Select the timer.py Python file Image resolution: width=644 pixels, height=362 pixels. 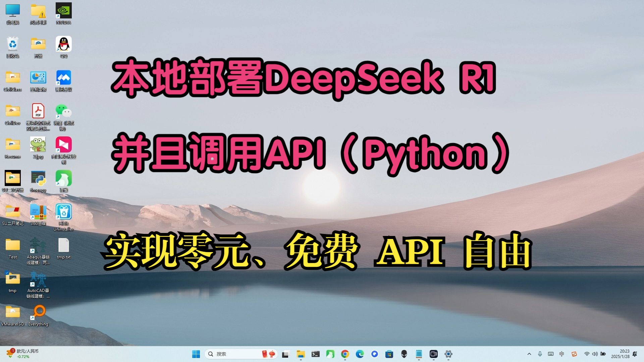coord(38,181)
